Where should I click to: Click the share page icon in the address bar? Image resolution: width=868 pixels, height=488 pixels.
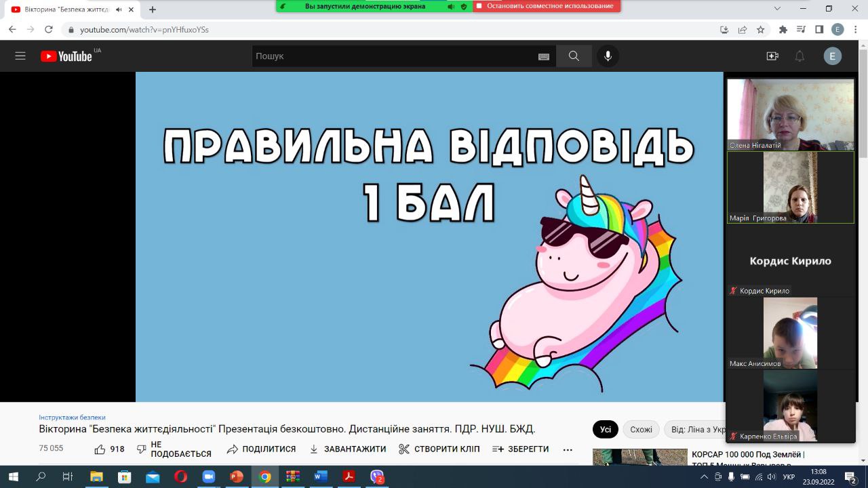[x=743, y=30]
